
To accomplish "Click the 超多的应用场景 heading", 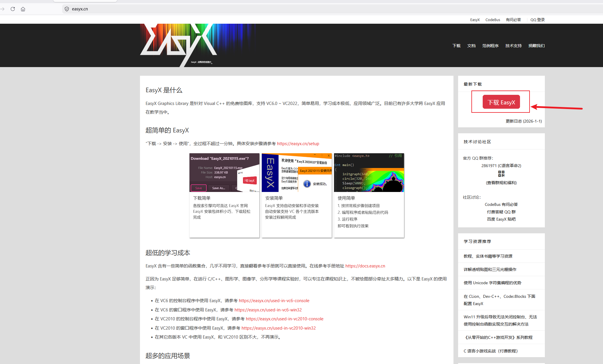I will pyautogui.click(x=168, y=356).
